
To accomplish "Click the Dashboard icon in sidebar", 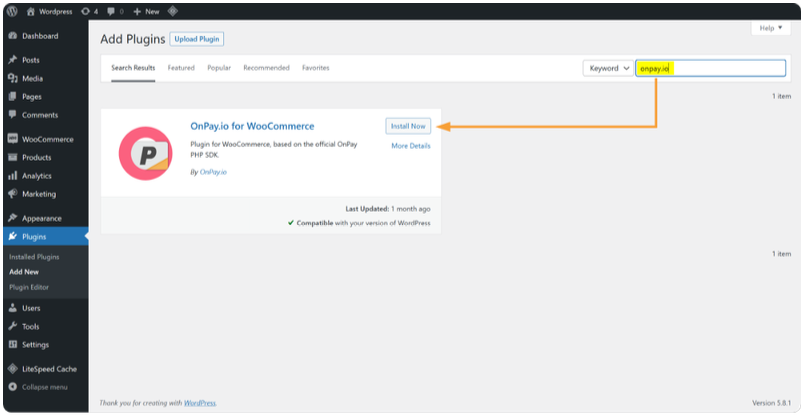I will tap(13, 36).
